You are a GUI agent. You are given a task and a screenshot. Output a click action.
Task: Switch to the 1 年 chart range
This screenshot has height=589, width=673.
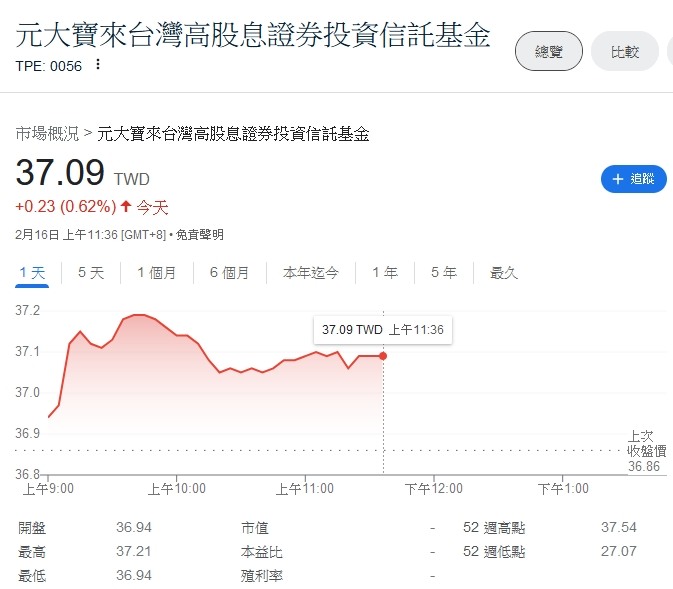[x=385, y=273]
